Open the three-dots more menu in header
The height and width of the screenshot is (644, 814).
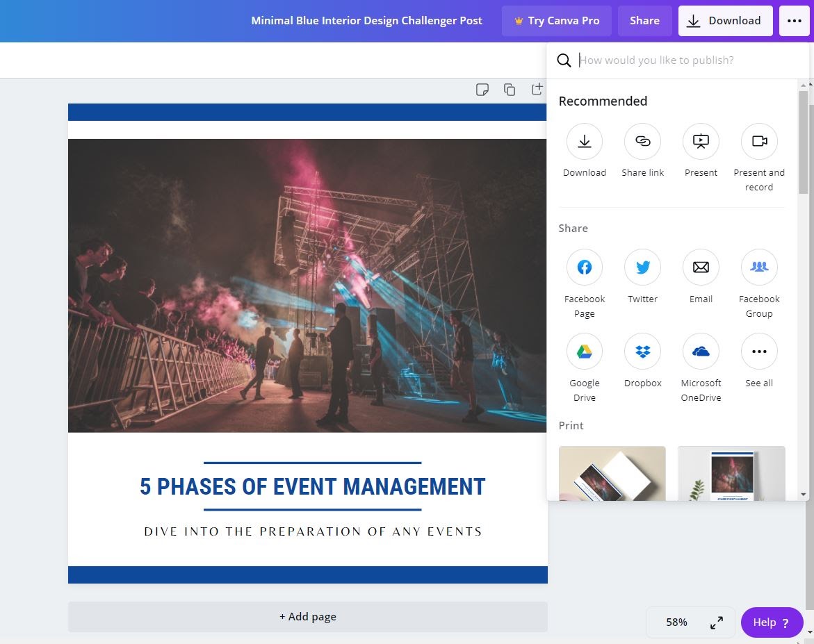coord(795,21)
